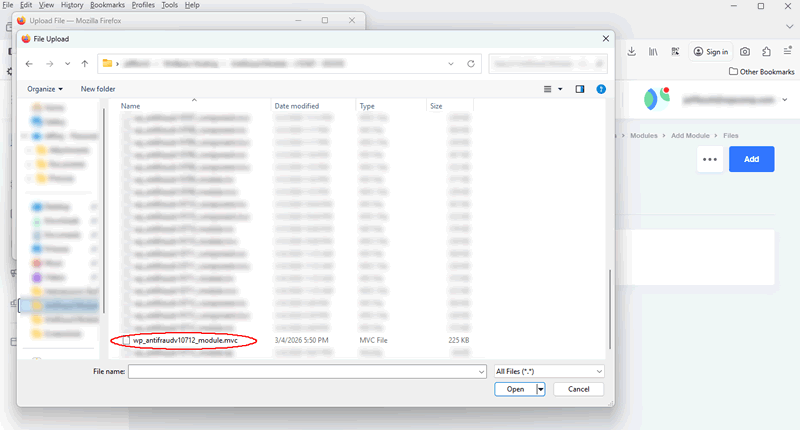Open the dialog Help icon

600,89
